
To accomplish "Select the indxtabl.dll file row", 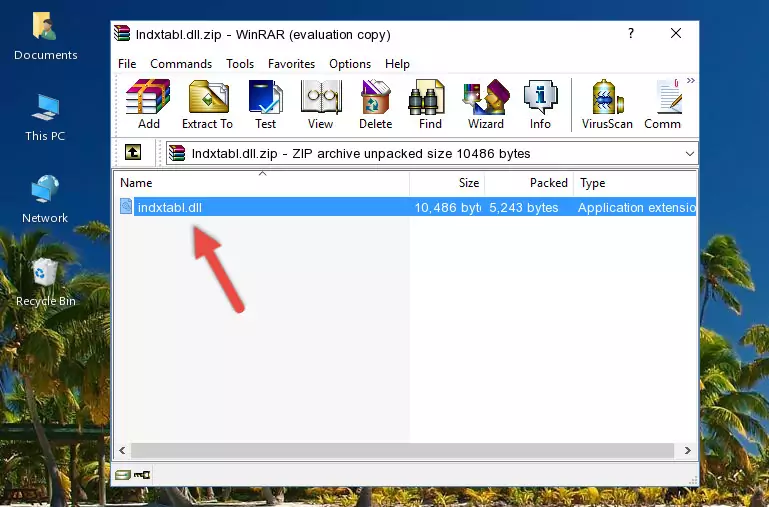I will click(x=406, y=207).
